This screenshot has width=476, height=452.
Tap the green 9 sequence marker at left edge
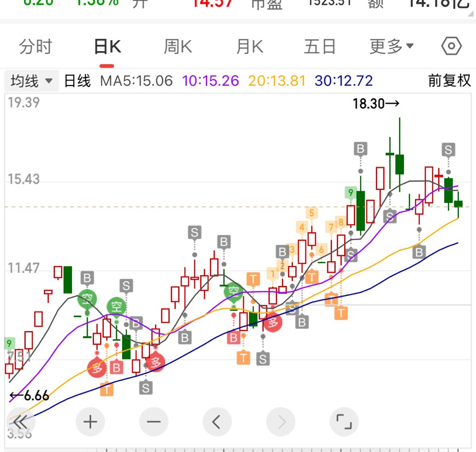pos(9,343)
